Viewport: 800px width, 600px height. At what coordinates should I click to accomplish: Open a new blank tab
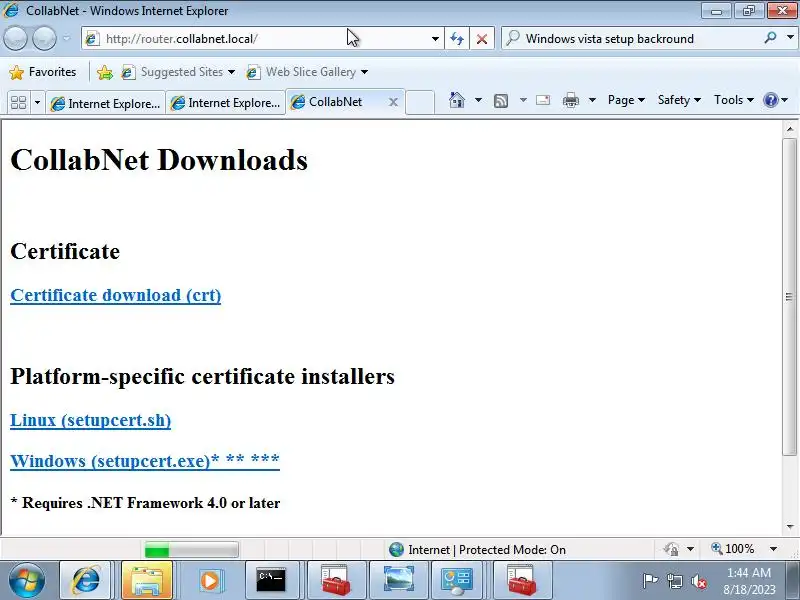(x=420, y=102)
